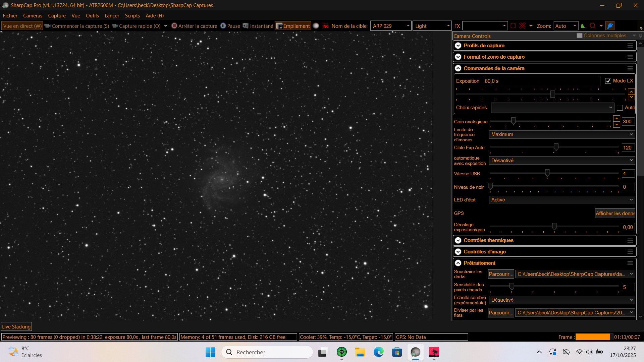
Task: Adjust the Gain analogique slider
Action: point(513,121)
